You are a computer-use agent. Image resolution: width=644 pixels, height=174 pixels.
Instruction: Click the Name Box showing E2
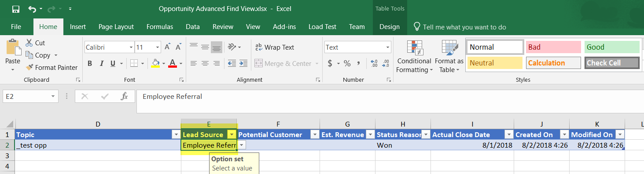(30, 96)
